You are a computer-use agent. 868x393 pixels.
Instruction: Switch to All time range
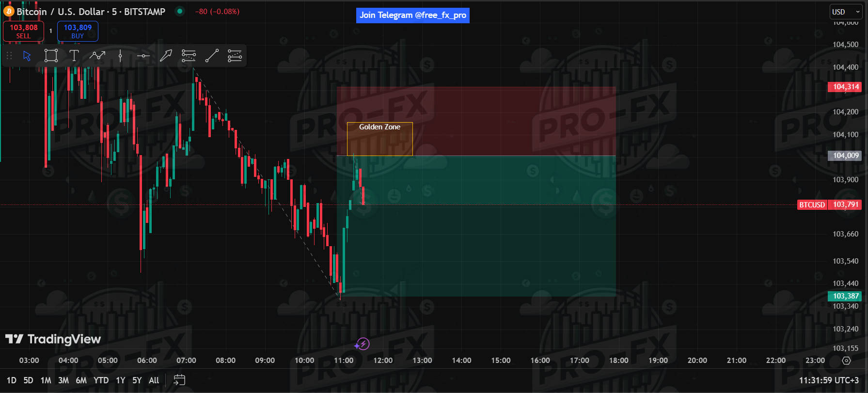[154, 380]
